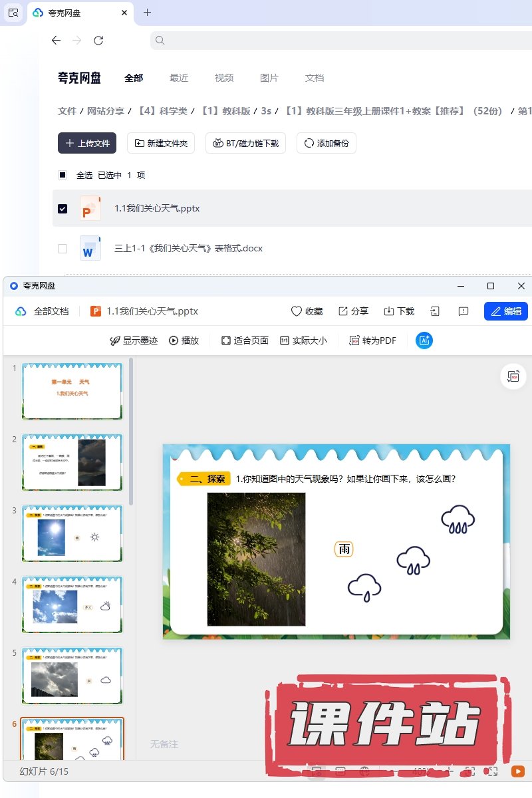Click the browser refresh icon

(x=98, y=41)
